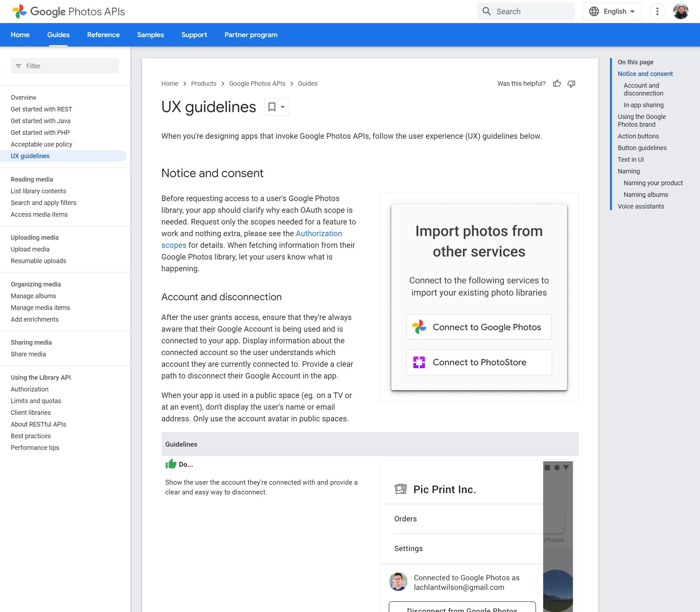Viewport: 700px width, 612px height.
Task: Click the green thumbs up Do icon
Action: coord(171,464)
